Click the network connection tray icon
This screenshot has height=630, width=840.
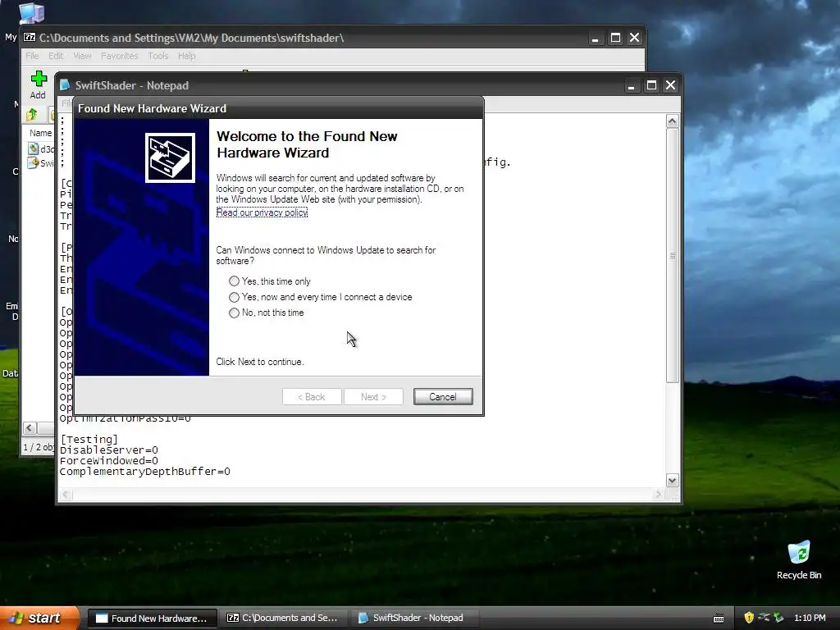[764, 618]
